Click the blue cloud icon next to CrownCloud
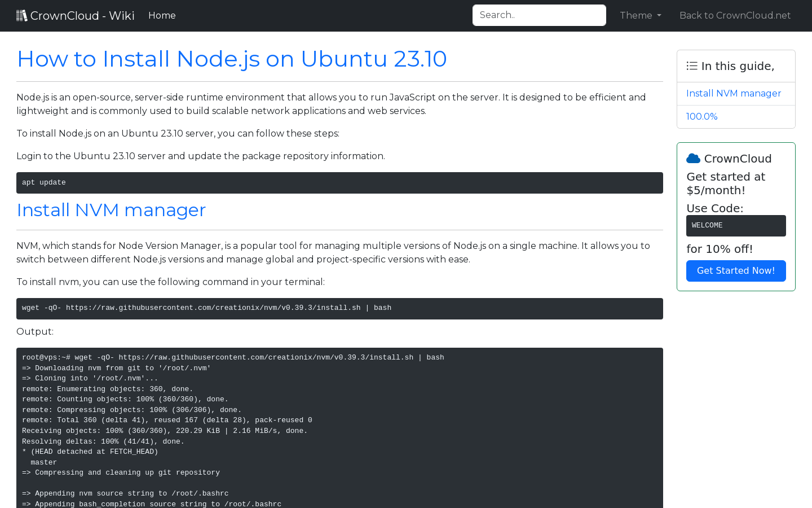 coord(693,158)
